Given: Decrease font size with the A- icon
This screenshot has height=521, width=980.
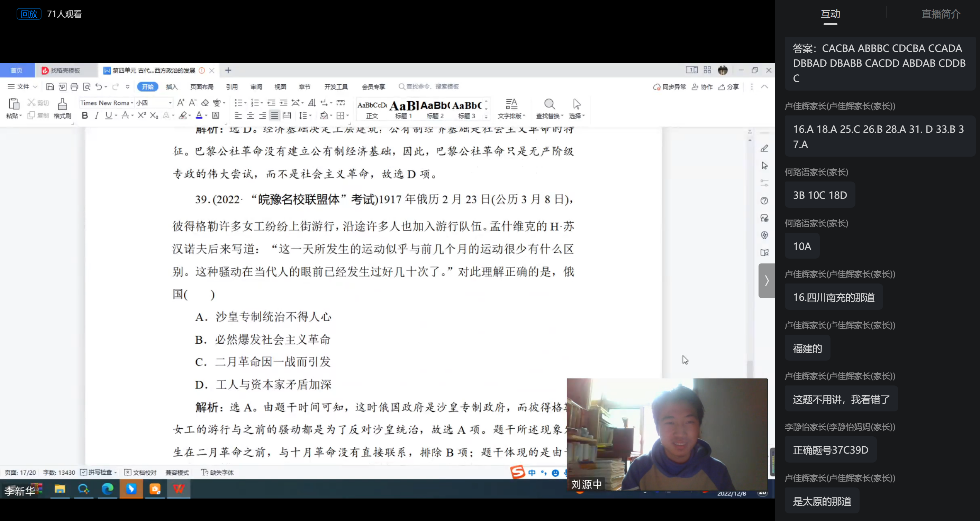Looking at the screenshot, I should (x=192, y=103).
